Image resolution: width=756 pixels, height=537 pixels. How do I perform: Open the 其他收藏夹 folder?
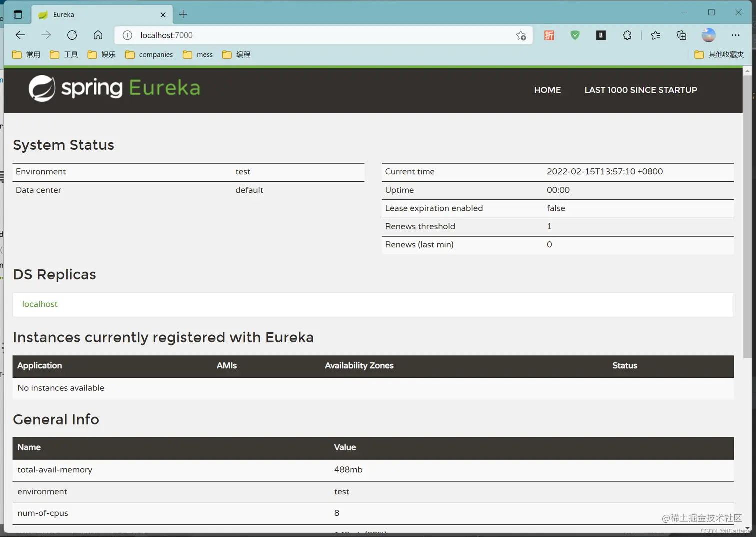pyautogui.click(x=719, y=54)
